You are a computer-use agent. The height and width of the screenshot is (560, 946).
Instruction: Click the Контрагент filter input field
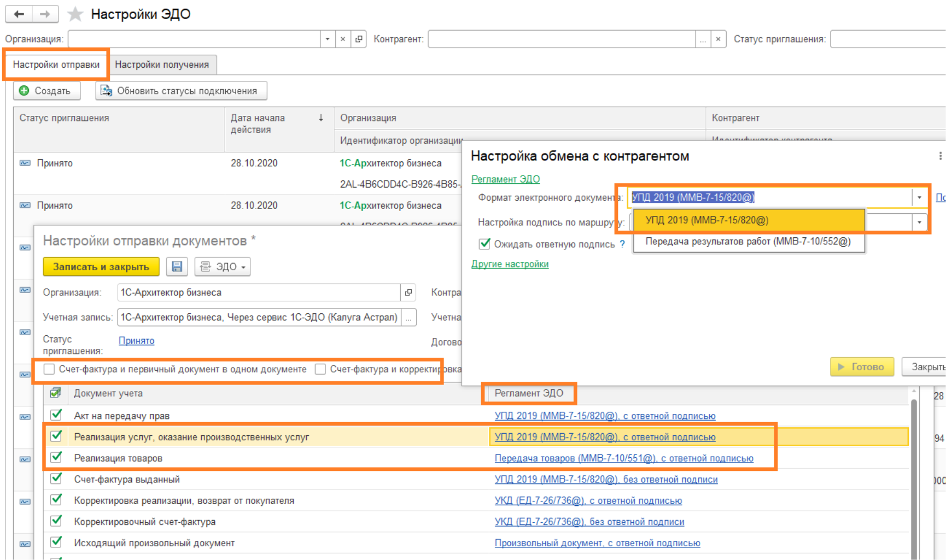[561, 39]
